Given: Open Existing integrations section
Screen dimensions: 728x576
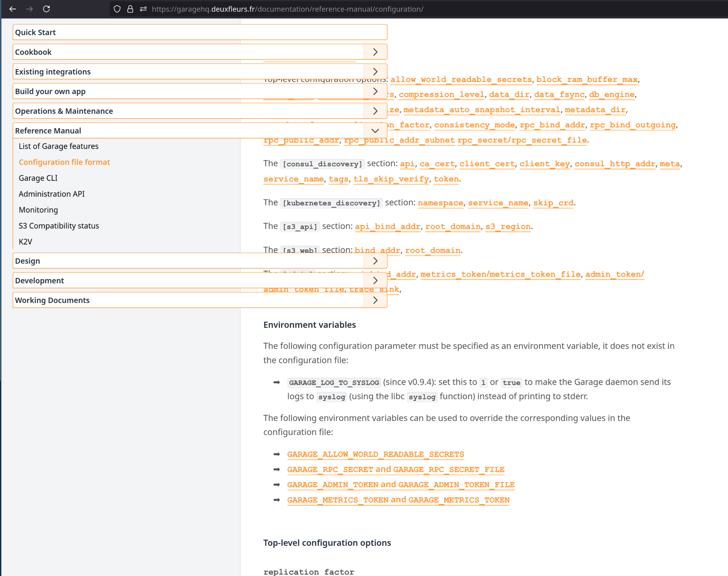Looking at the screenshot, I should pyautogui.click(x=188, y=71).
